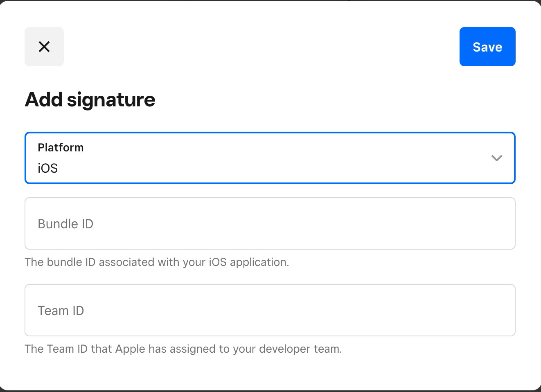Viewport: 541px width, 392px height.
Task: Click the word iOS under Platform
Action: [48, 168]
